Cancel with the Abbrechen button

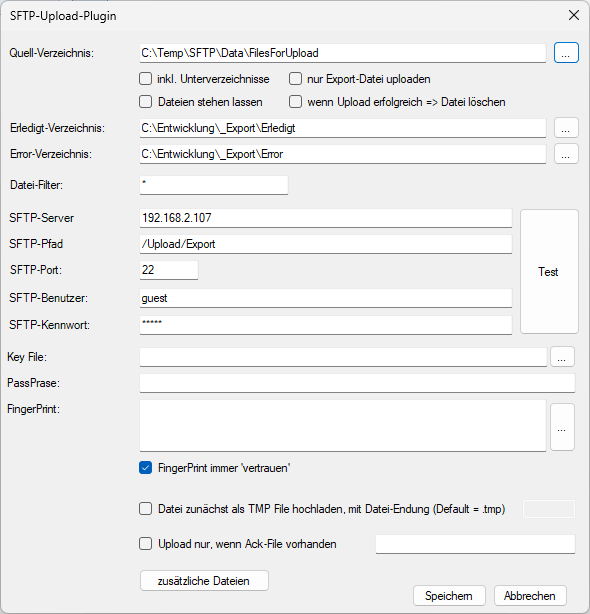coord(530,596)
